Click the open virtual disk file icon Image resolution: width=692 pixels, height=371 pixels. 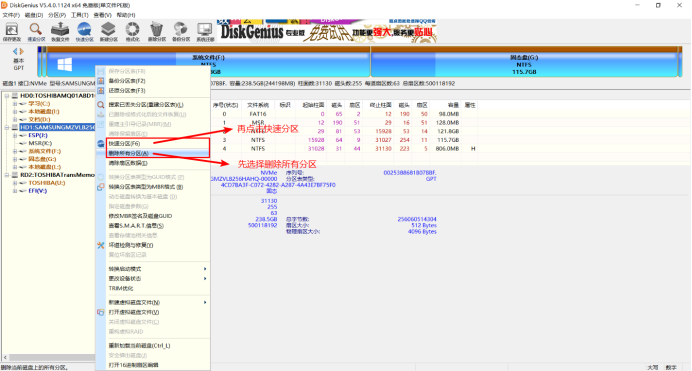(101, 312)
